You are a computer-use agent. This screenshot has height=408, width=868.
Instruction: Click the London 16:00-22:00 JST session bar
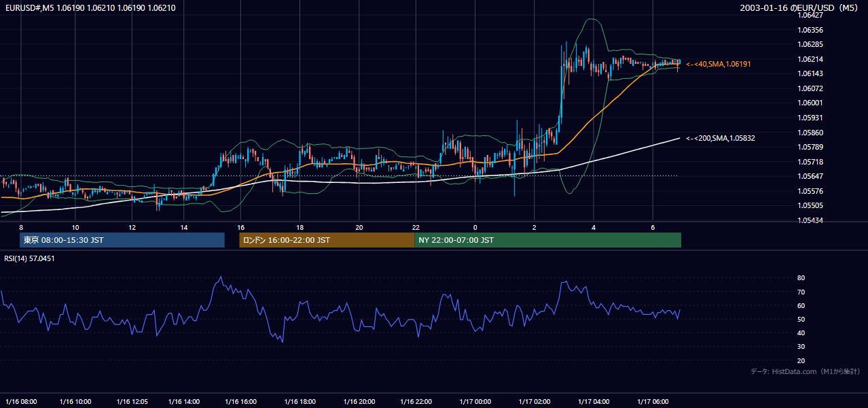pos(327,240)
